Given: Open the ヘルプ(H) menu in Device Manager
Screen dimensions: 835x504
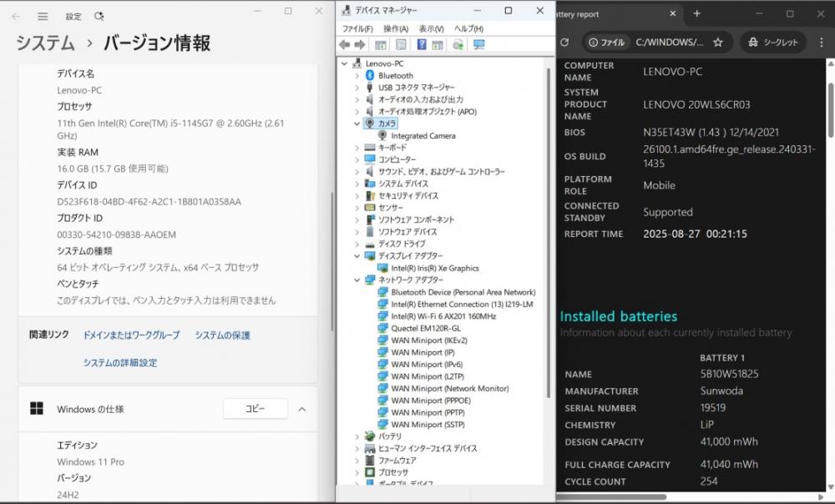Looking at the screenshot, I should click(x=468, y=28).
